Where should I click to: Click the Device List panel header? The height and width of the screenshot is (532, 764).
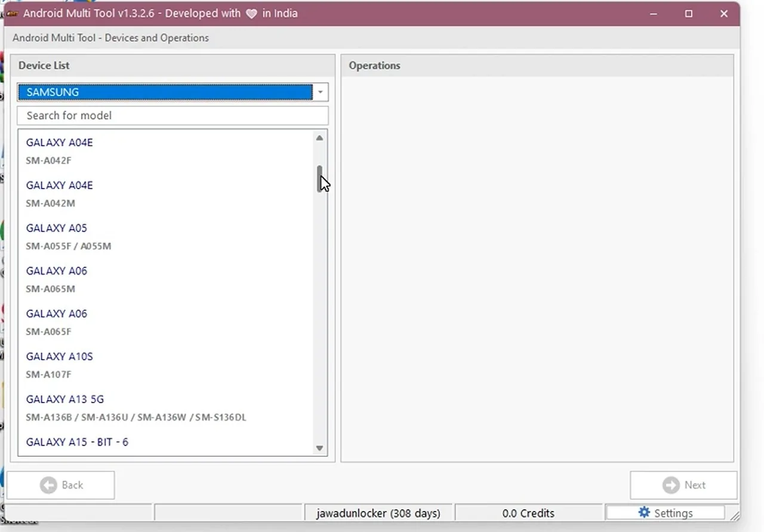[x=172, y=66]
